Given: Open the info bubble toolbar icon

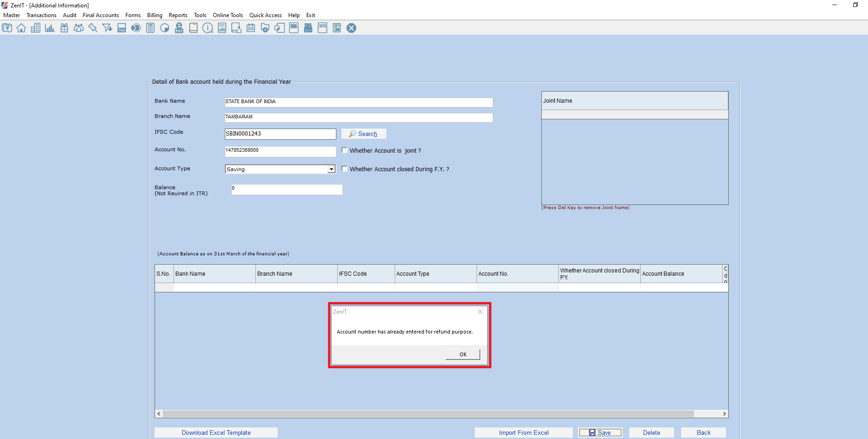Looking at the screenshot, I should [208, 28].
